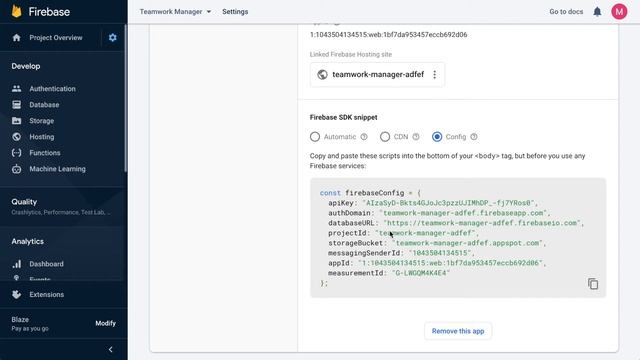Show help for Config option

click(474, 137)
